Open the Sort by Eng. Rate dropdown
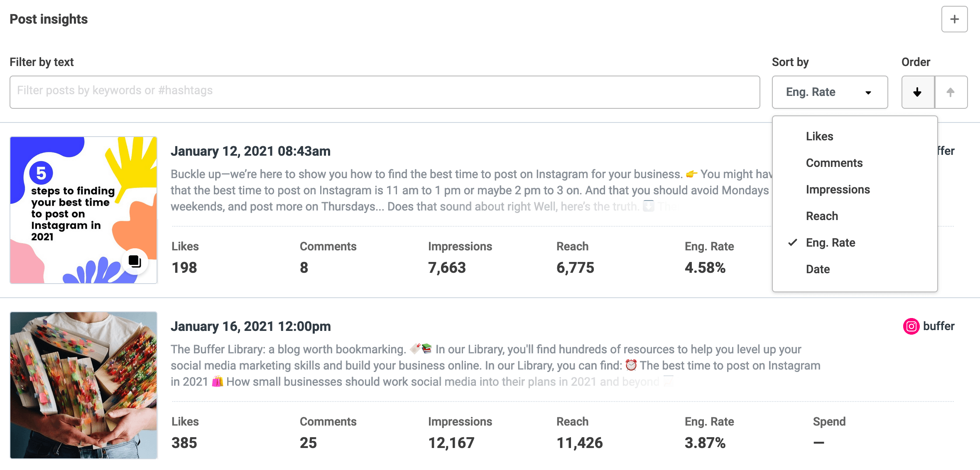 coord(829,92)
